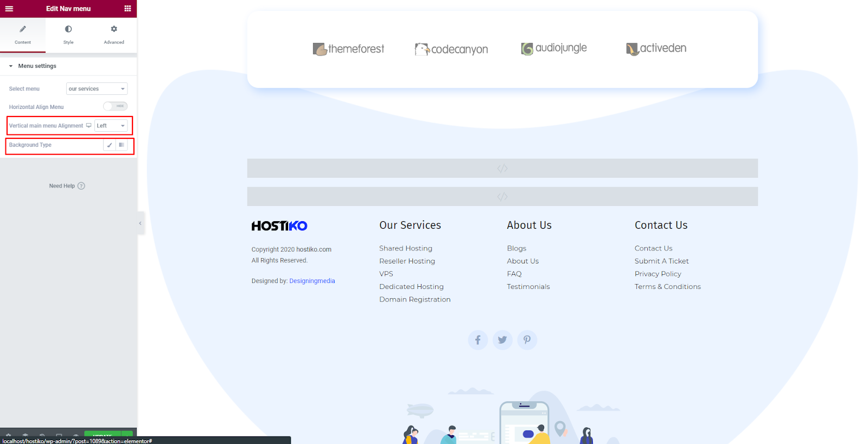This screenshot has width=868, height=444.
Task: Click the hostiko.com copyright text
Action: click(x=314, y=249)
